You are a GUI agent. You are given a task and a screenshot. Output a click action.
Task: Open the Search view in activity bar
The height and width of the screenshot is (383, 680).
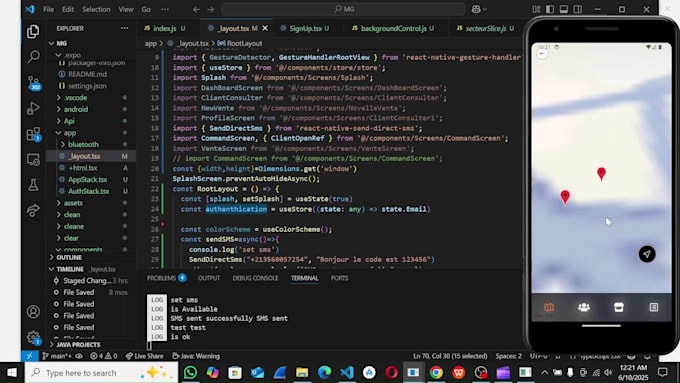coord(33,56)
